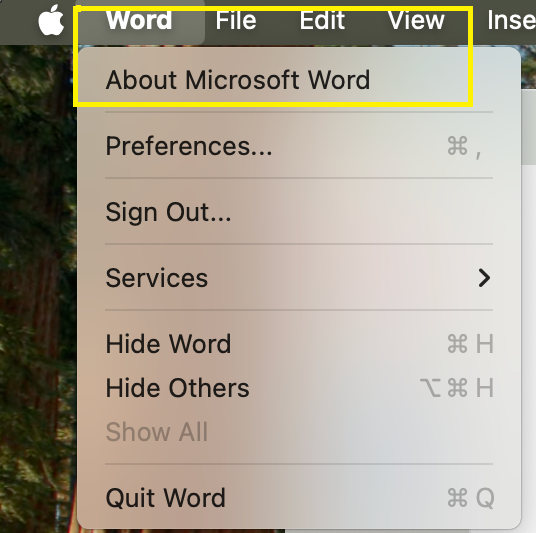The image size is (536, 533).
Task: Open the Insert menu
Action: [x=511, y=20]
